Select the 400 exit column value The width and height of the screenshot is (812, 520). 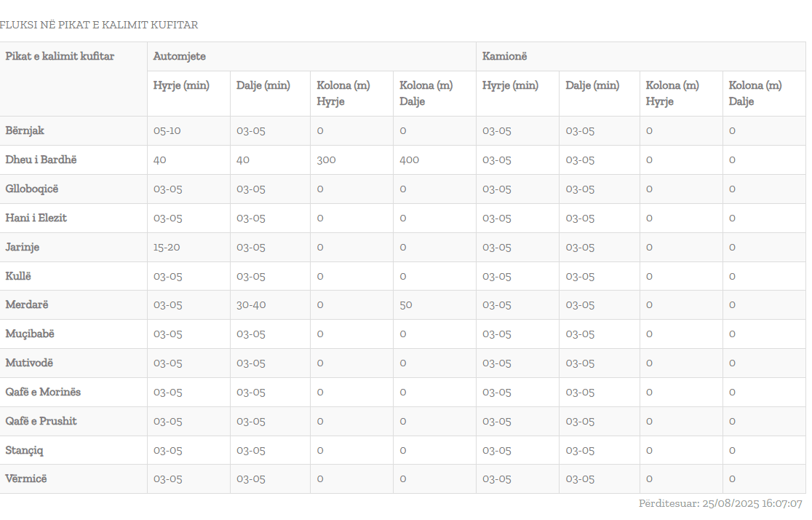pos(409,159)
